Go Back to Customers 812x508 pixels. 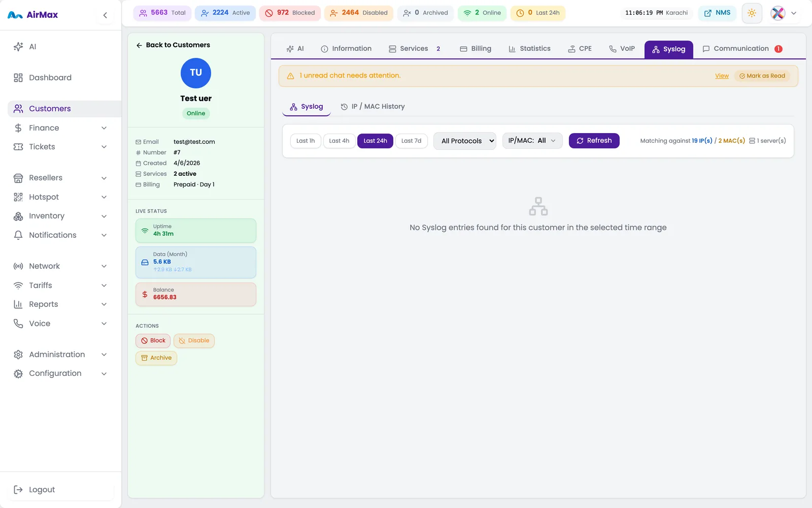[x=173, y=45]
